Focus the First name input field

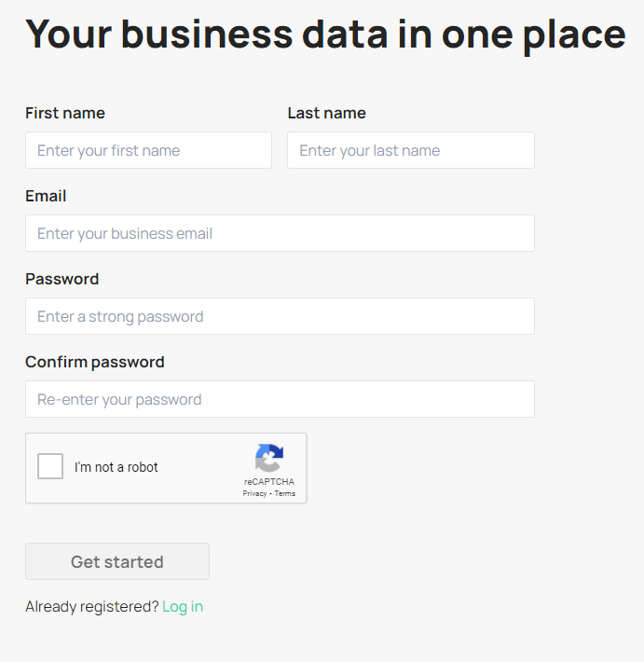pyautogui.click(x=148, y=150)
